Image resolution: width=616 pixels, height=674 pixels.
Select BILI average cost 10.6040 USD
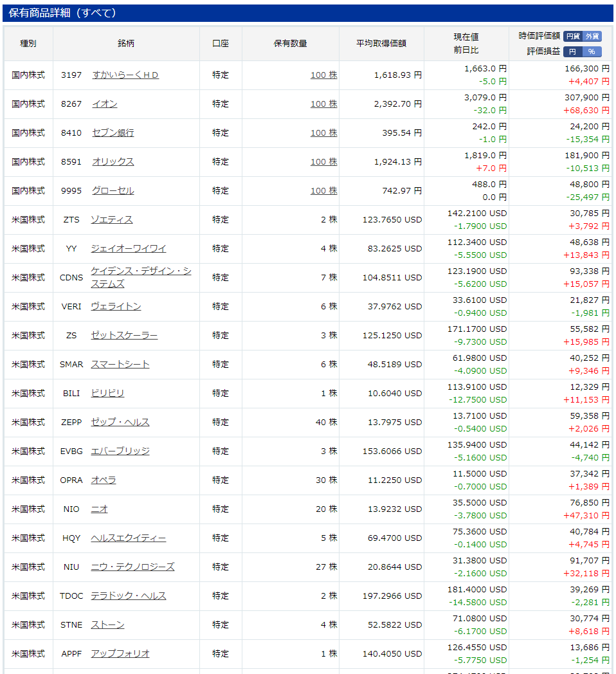(395, 393)
